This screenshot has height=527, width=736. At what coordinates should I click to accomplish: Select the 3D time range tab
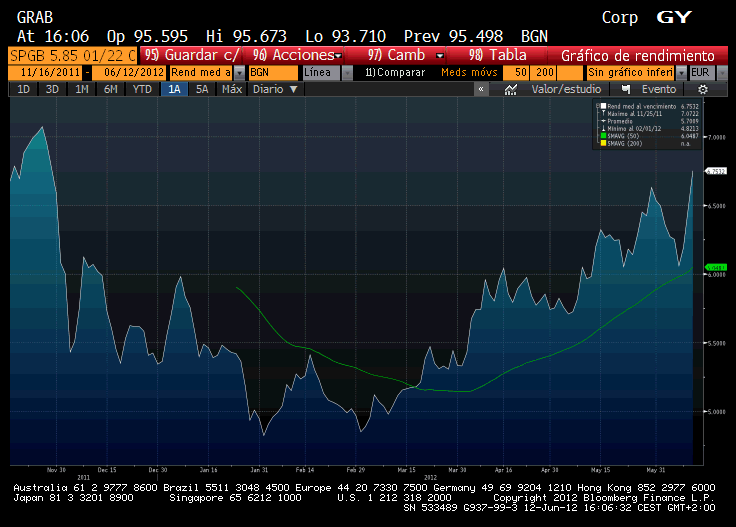tap(52, 89)
